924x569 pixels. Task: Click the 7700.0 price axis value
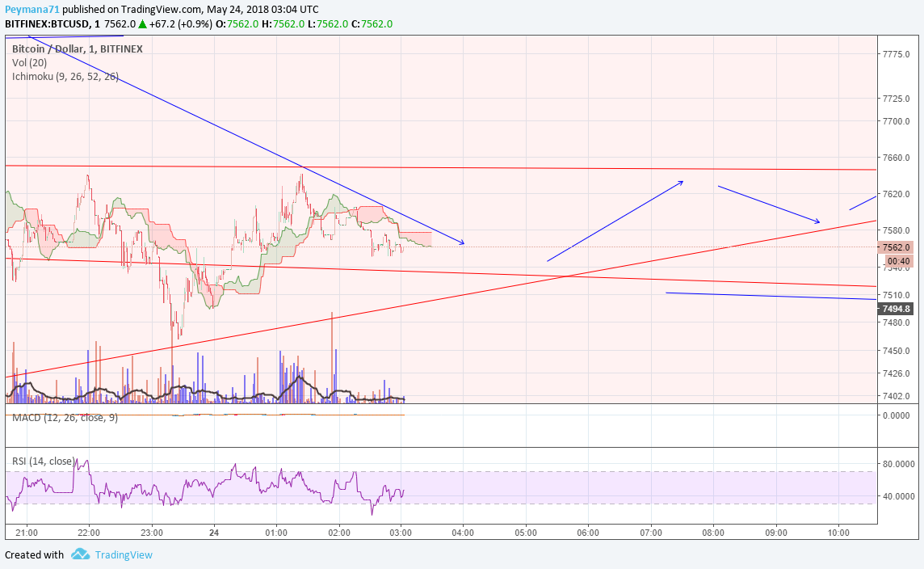click(896, 121)
